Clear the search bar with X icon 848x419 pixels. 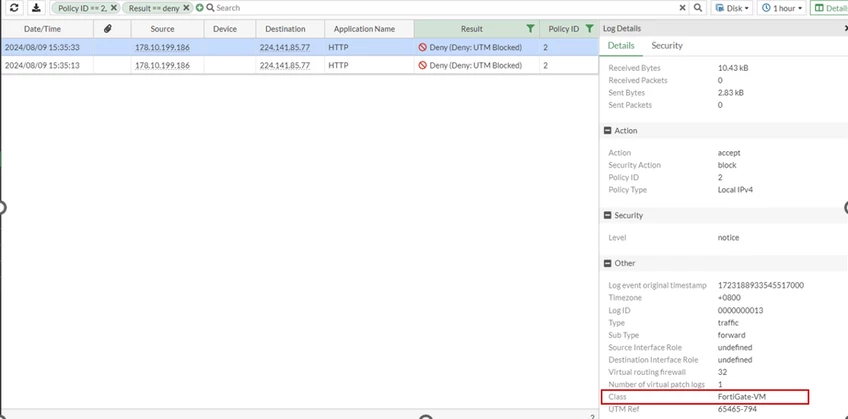683,8
